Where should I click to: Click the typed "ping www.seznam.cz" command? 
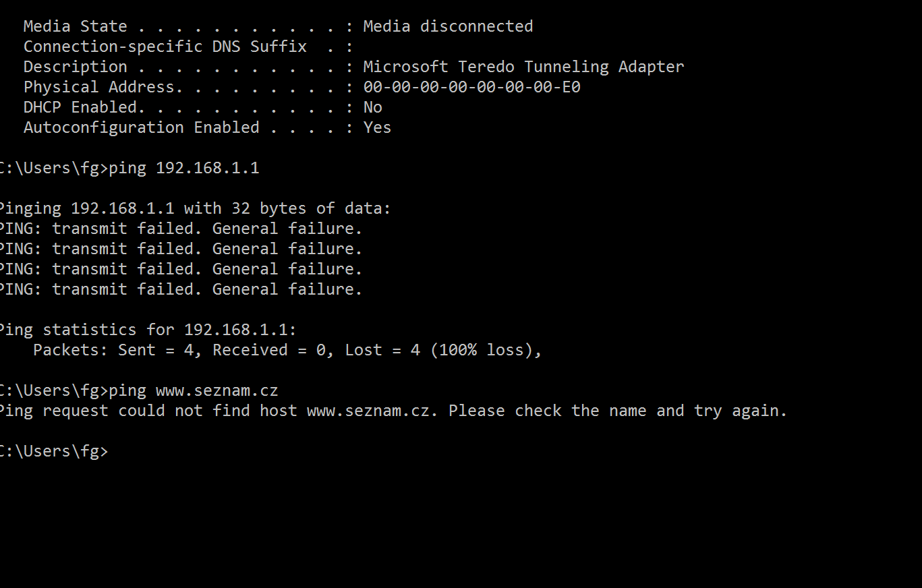point(193,390)
